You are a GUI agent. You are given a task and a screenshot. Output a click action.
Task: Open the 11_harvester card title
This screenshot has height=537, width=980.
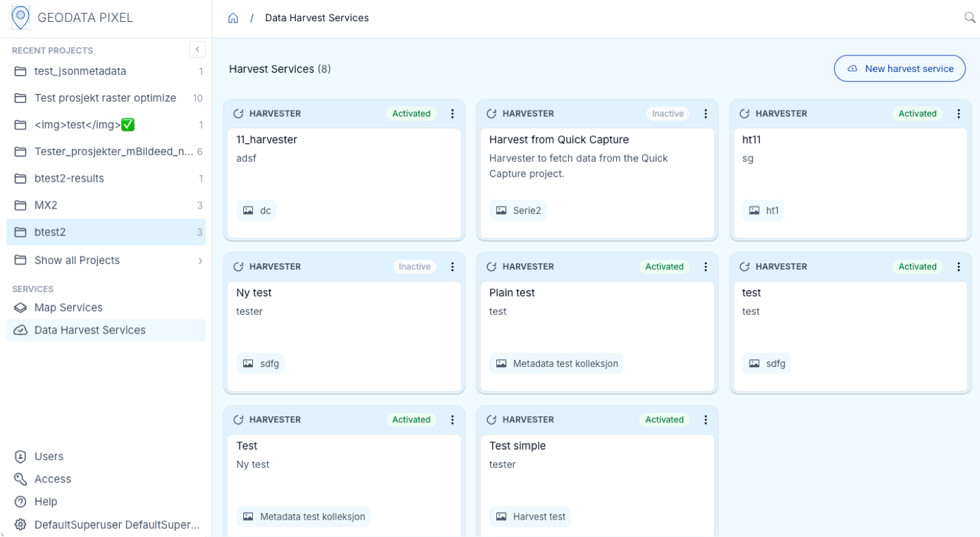click(x=267, y=140)
